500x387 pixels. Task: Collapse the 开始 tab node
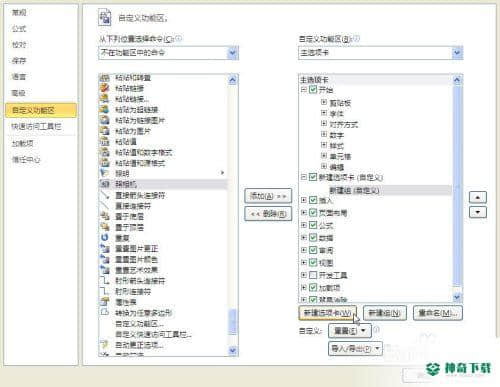pyautogui.click(x=304, y=89)
